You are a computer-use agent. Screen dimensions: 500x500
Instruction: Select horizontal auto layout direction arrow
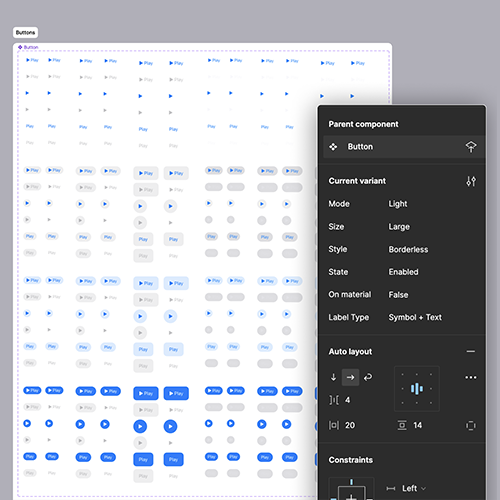tap(350, 377)
